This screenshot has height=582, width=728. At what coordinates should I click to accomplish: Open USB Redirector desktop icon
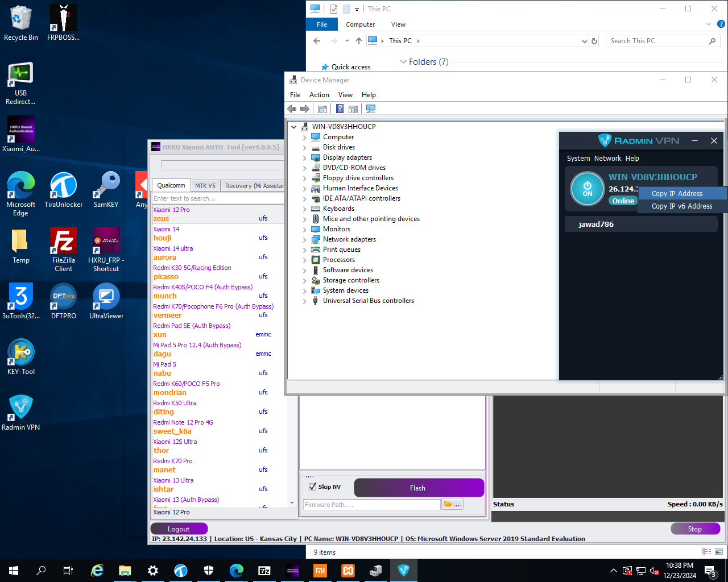(21, 84)
